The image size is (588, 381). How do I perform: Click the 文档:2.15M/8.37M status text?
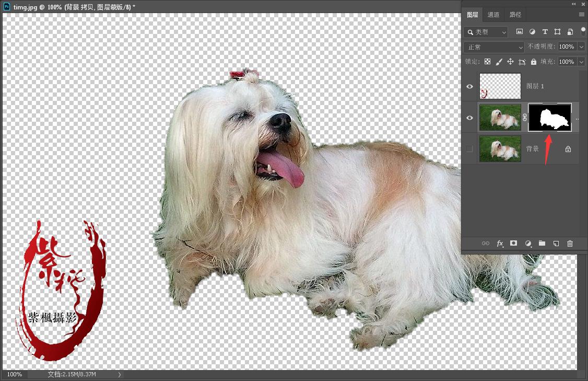point(72,374)
